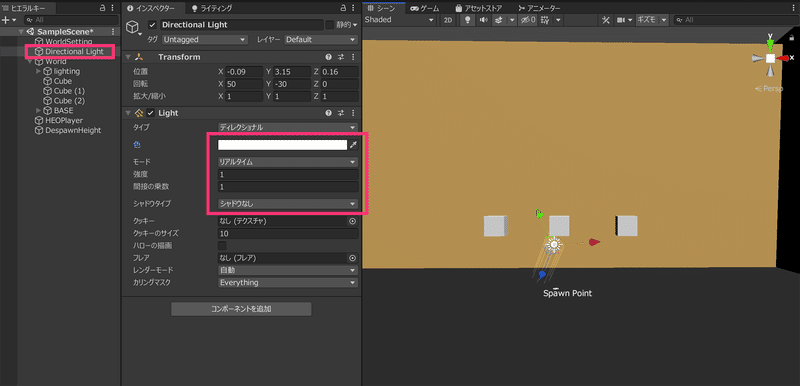The image size is (800, 386).
Task: Open Light component help icon
Action: click(329, 113)
